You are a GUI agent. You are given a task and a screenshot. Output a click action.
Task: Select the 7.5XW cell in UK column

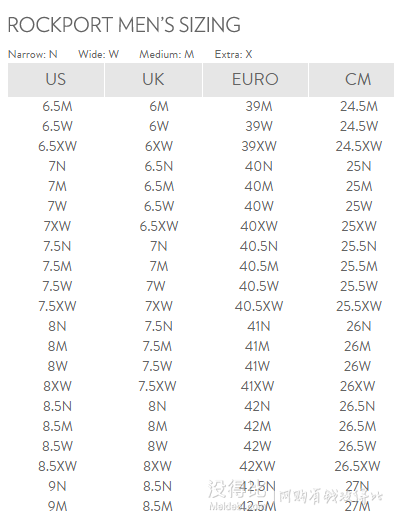pyautogui.click(x=157, y=386)
